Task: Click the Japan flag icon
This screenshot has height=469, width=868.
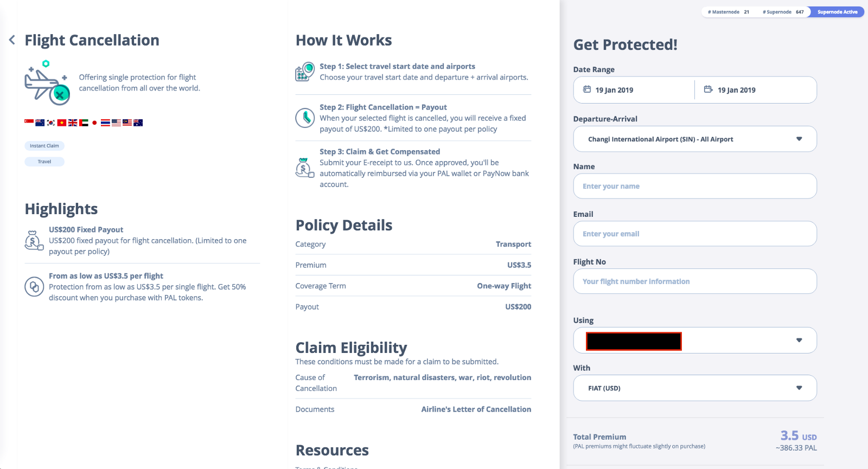Action: [94, 123]
